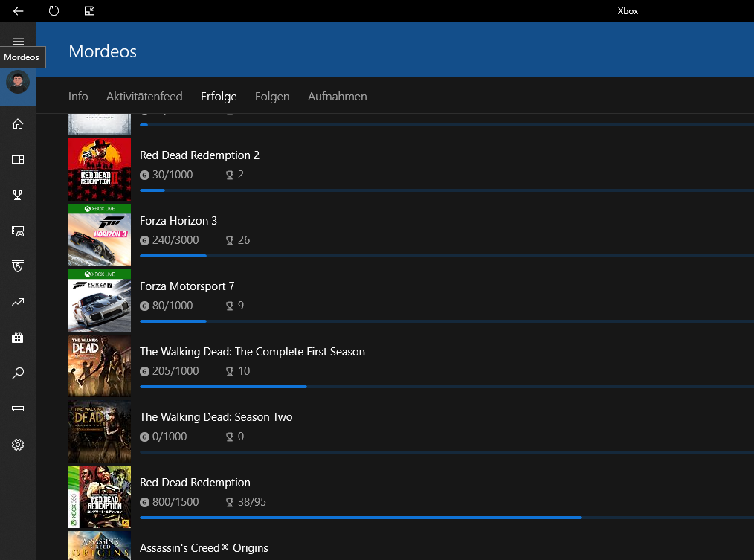Switch to the Aktivitätenfeed tab

(x=144, y=96)
